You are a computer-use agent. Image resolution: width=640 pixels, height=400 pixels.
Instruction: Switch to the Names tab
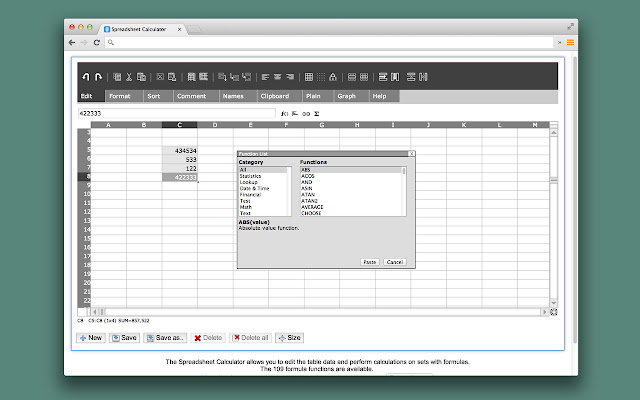coord(238,96)
